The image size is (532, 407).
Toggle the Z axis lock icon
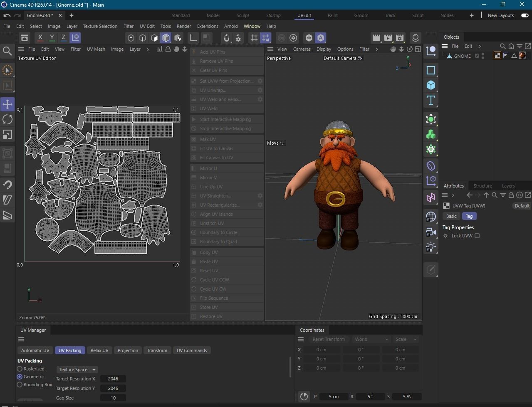pos(63,37)
